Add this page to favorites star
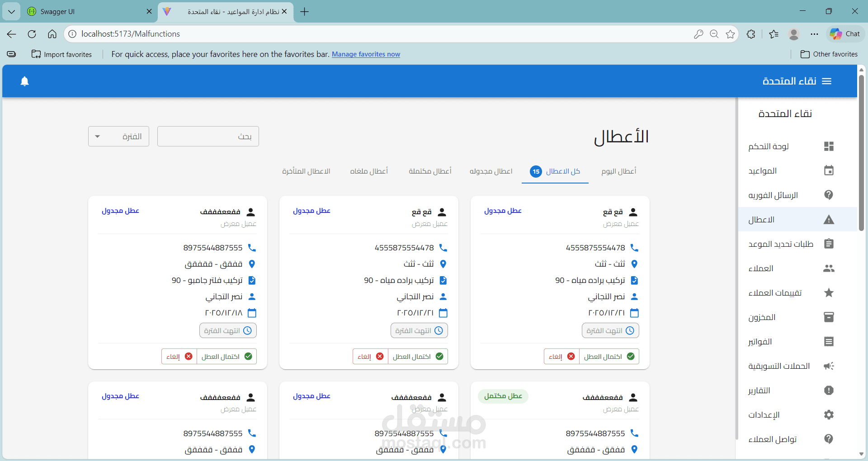The height and width of the screenshot is (461, 868). [730, 34]
